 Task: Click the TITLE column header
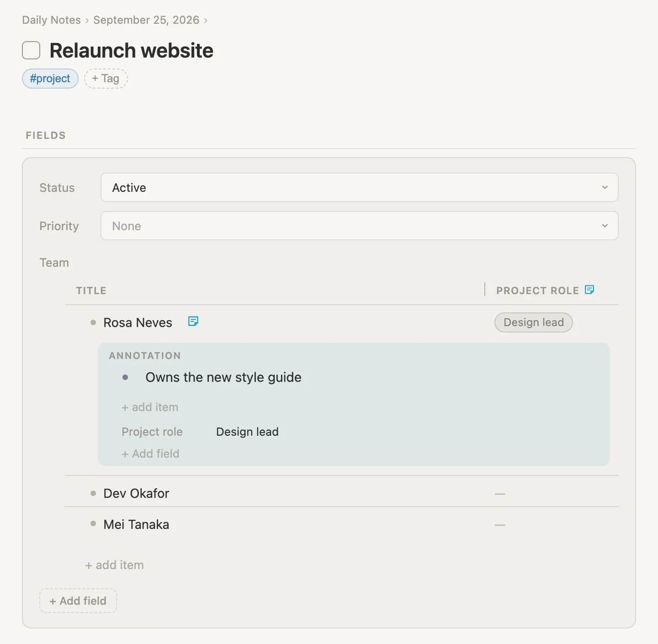point(91,290)
